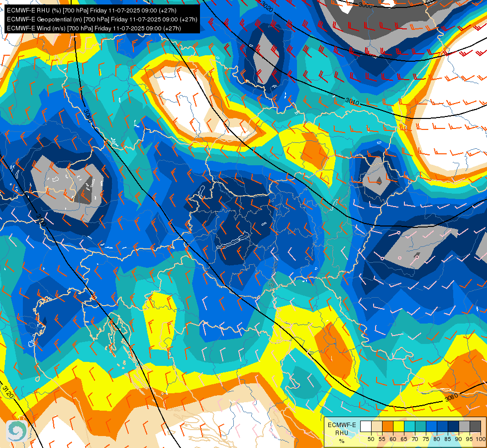Click the 3080 contour label near upper-left
Screen dimensions: 487x448
[x=88, y=115]
